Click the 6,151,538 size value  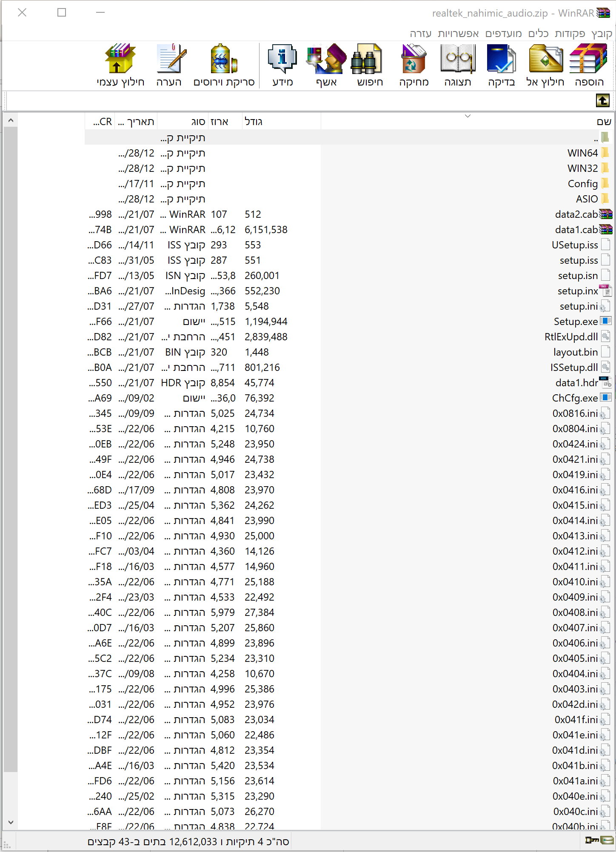pyautogui.click(x=266, y=230)
